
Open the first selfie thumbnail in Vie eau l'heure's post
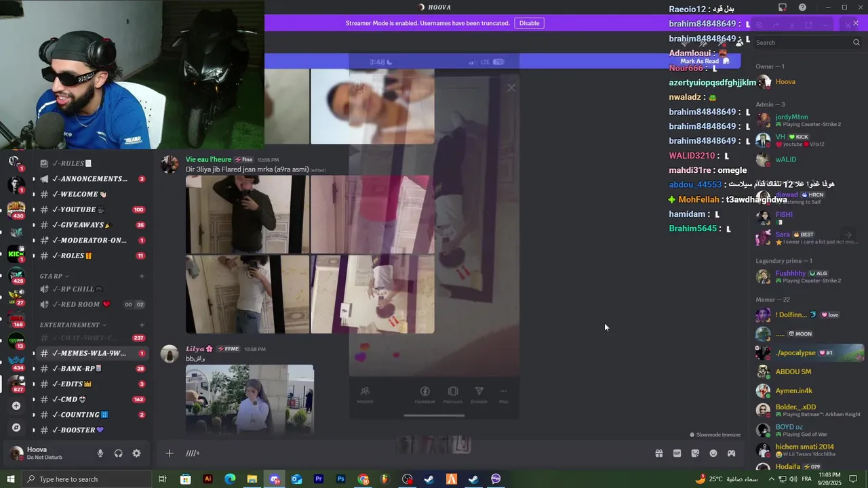pyautogui.click(x=247, y=214)
